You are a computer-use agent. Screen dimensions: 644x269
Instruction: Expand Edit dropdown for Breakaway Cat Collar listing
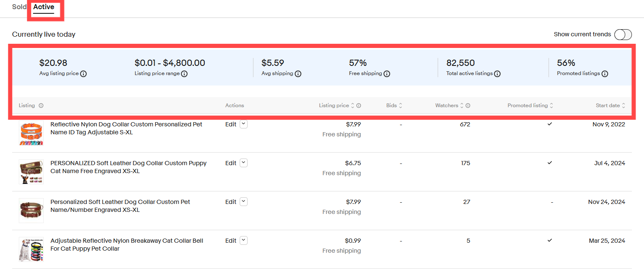pyautogui.click(x=244, y=241)
